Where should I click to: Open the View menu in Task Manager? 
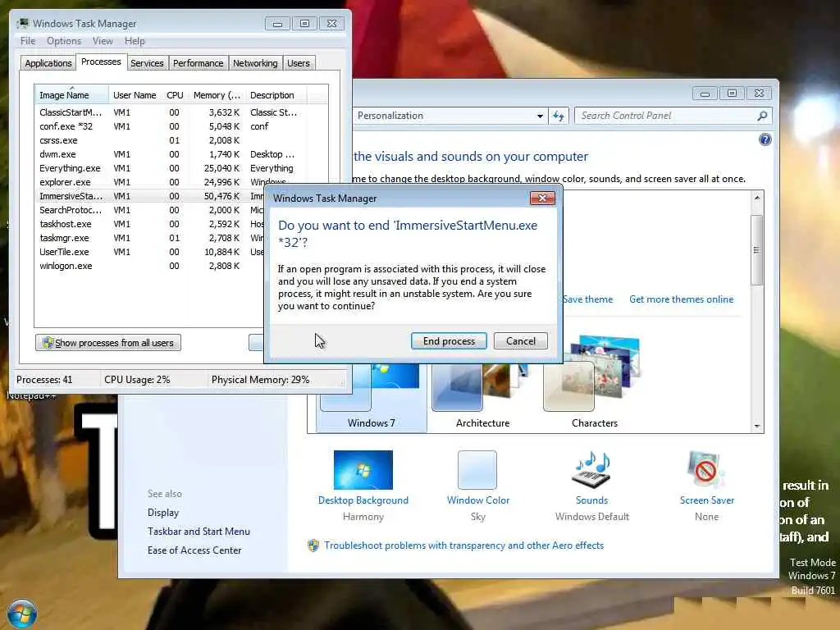[103, 41]
